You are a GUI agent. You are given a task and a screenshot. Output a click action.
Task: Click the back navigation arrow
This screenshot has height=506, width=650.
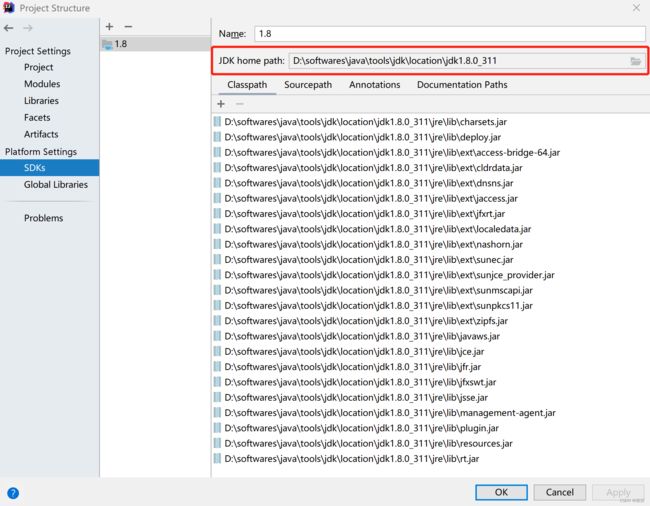[x=9, y=28]
